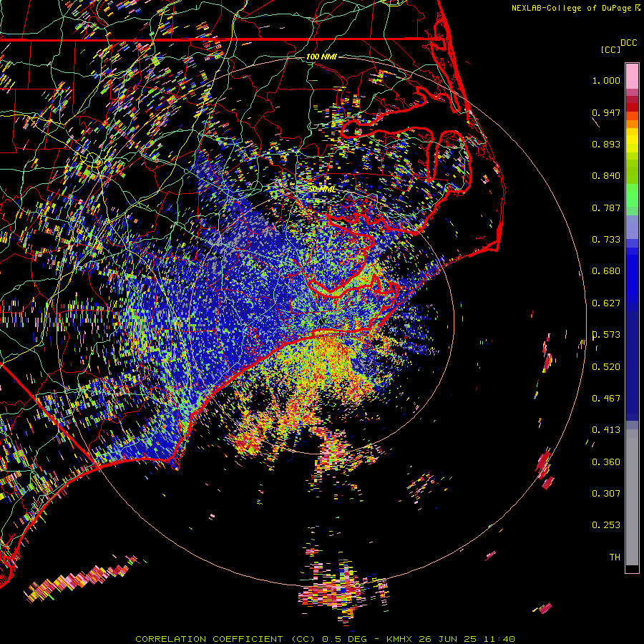Viewport: 644px width, 644px height.
Task: Click the 0.360 scale value
Action: 606,462
